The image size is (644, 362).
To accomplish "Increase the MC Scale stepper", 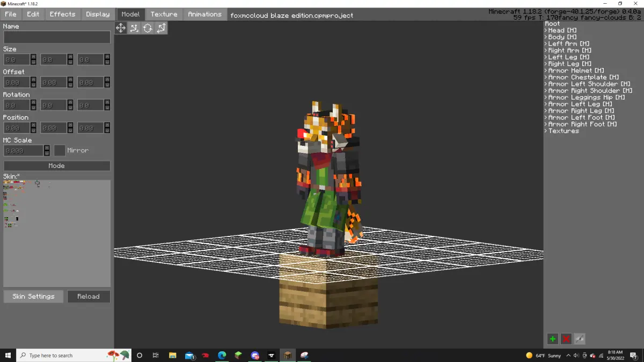I will tap(47, 148).
